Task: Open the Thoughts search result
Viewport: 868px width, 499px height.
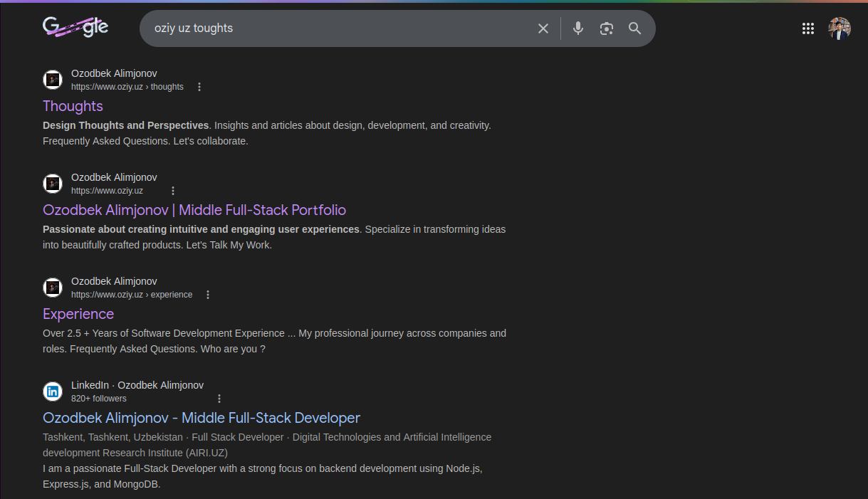Action: coord(73,105)
